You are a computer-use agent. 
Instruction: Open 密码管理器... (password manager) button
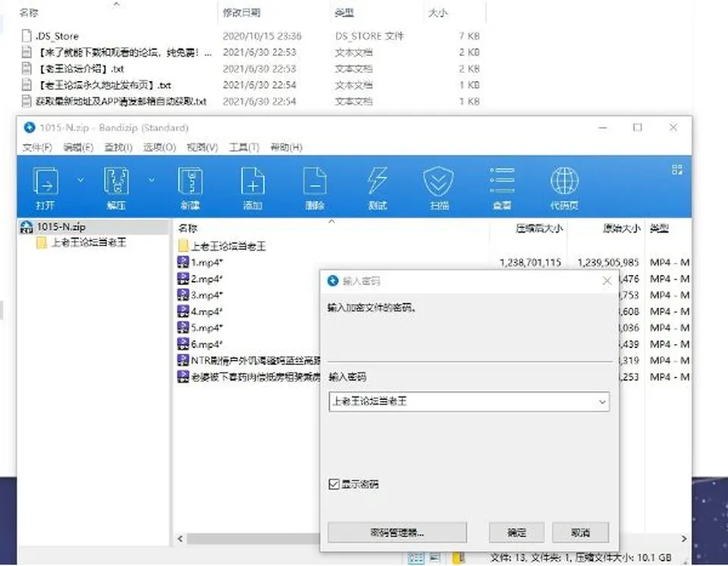click(397, 533)
